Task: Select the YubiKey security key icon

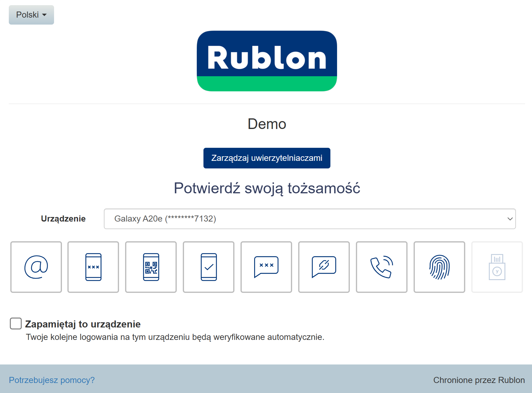Action: (497, 267)
